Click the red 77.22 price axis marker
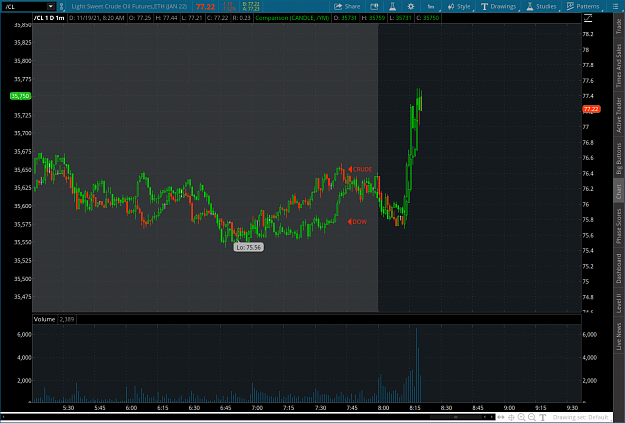This screenshot has width=625, height=423. [591, 109]
